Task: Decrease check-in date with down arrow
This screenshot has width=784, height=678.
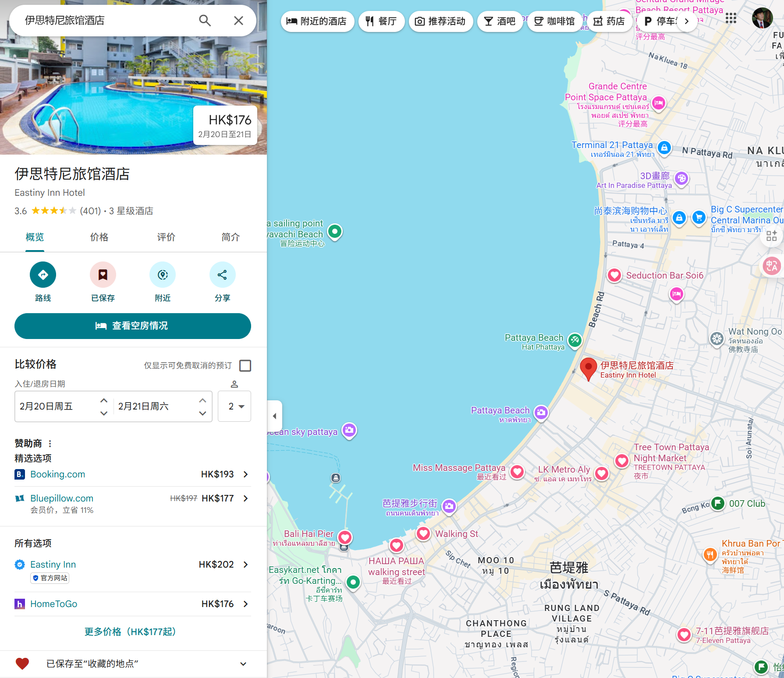Action: pyautogui.click(x=104, y=413)
